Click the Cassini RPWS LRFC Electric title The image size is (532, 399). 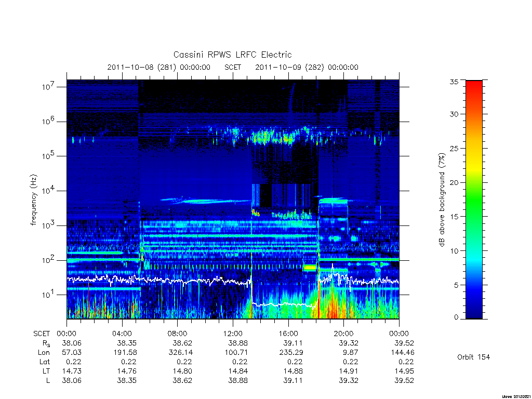click(x=232, y=55)
